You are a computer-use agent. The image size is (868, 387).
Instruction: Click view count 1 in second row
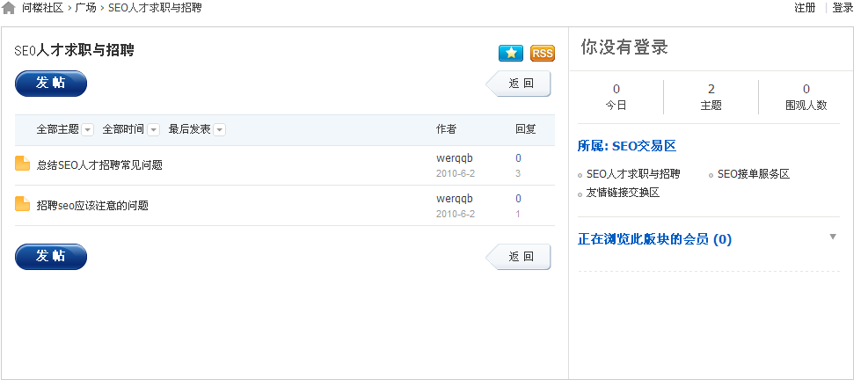518,215
